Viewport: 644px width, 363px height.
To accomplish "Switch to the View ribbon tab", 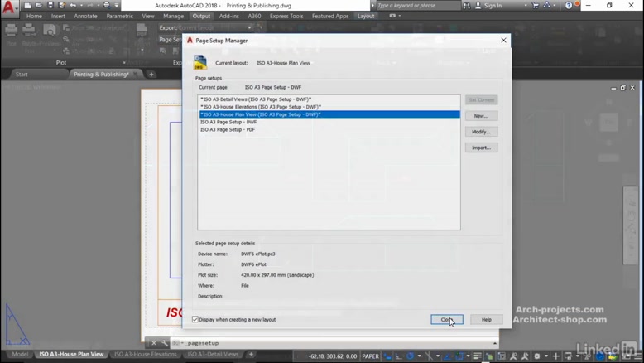I will tap(148, 16).
